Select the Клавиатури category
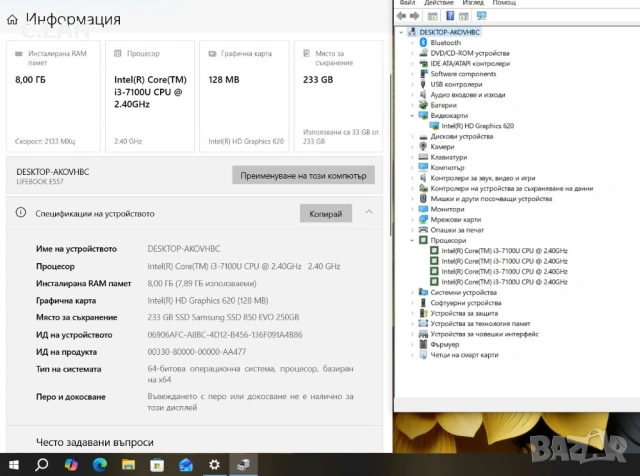Viewport: 640px width, 476px height. 449,157
